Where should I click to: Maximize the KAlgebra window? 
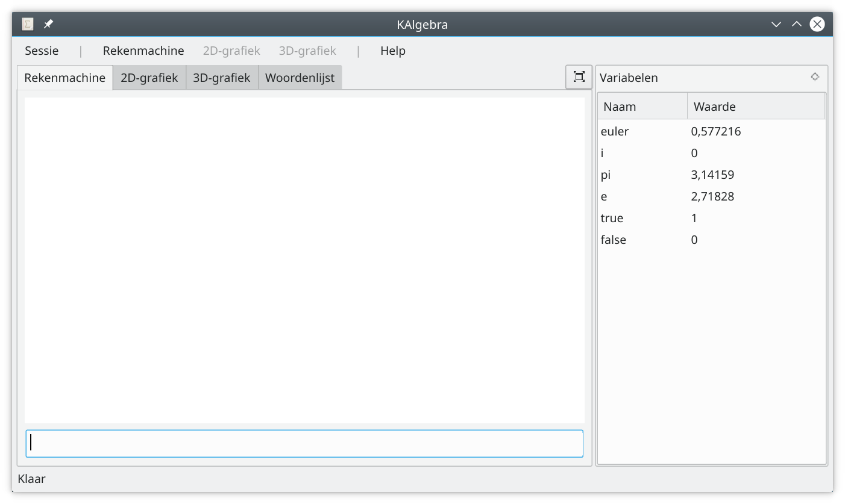click(x=797, y=24)
